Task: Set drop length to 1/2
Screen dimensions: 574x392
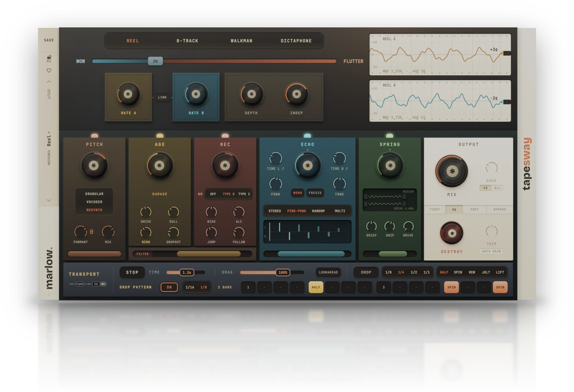Action: (x=414, y=272)
